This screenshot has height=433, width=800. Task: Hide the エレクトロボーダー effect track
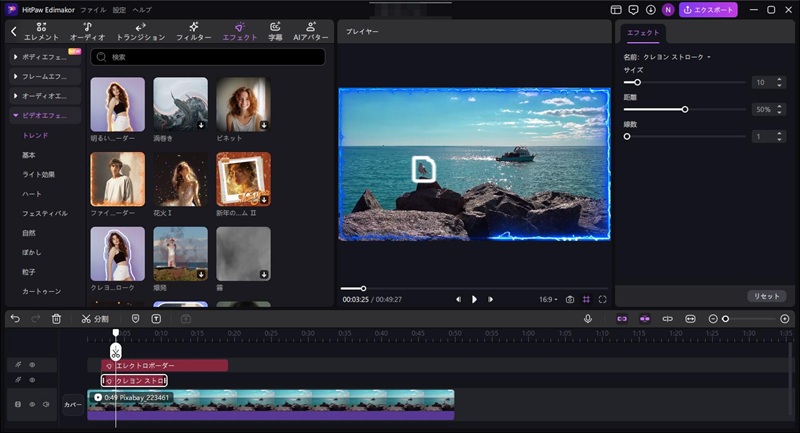click(32, 365)
